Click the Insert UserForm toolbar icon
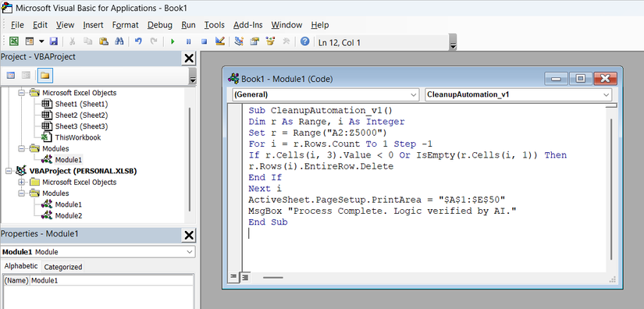The image size is (644, 309). 29,41
